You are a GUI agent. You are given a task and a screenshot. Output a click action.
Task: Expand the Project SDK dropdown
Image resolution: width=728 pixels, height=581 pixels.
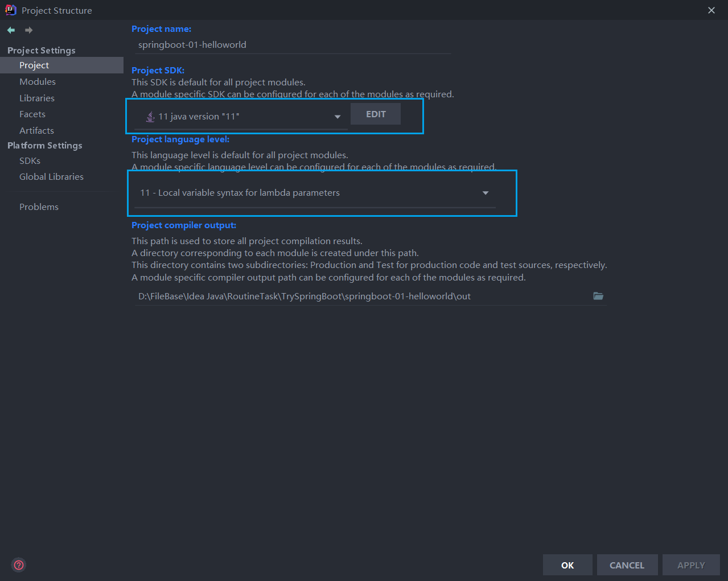coord(338,117)
